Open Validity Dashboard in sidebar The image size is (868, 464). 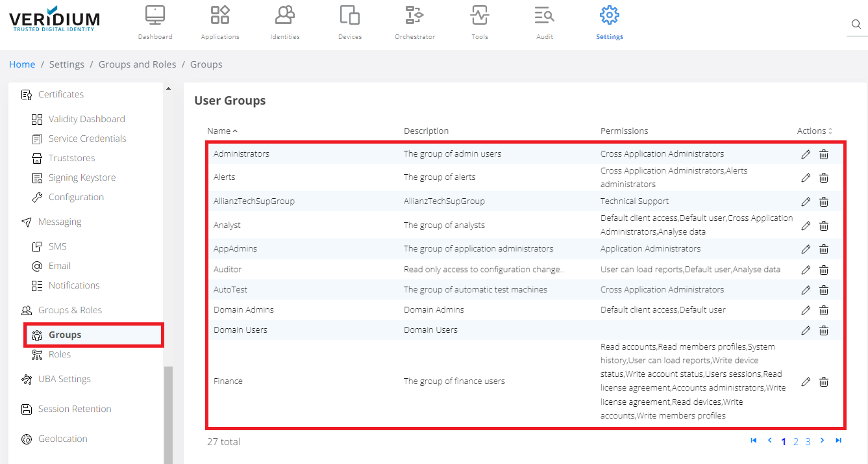tap(86, 119)
